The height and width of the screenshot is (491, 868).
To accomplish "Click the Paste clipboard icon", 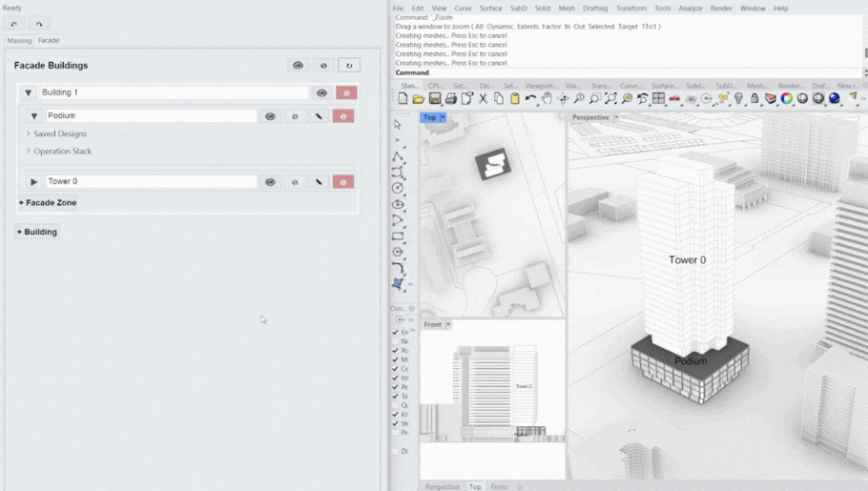I will click(515, 98).
